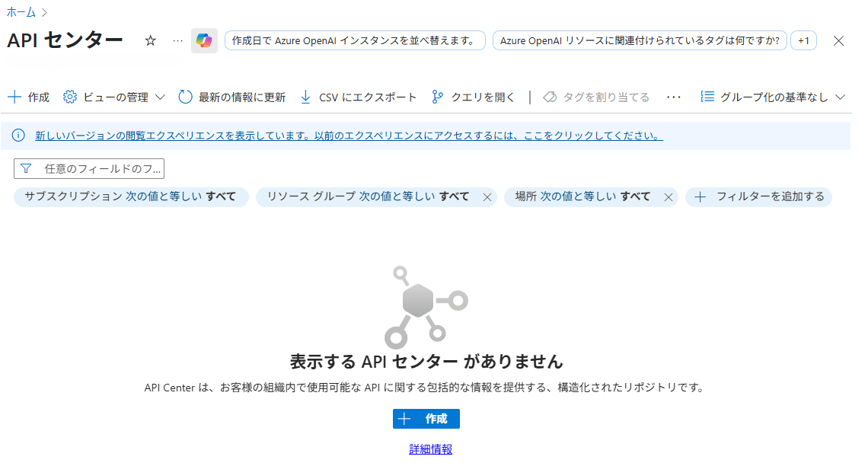The height and width of the screenshot is (466, 868).
Task: Open the グループ化の基準なし dropdown
Action: coord(770,97)
